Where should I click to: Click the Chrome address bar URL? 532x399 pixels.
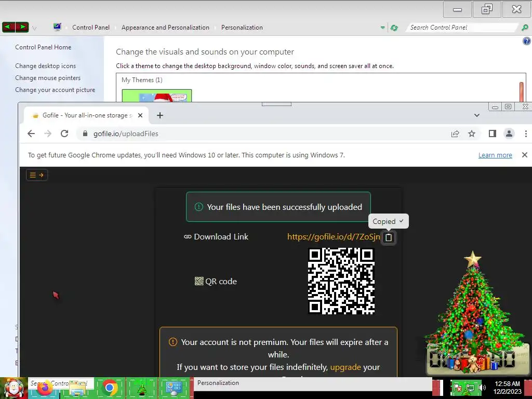tap(126, 134)
